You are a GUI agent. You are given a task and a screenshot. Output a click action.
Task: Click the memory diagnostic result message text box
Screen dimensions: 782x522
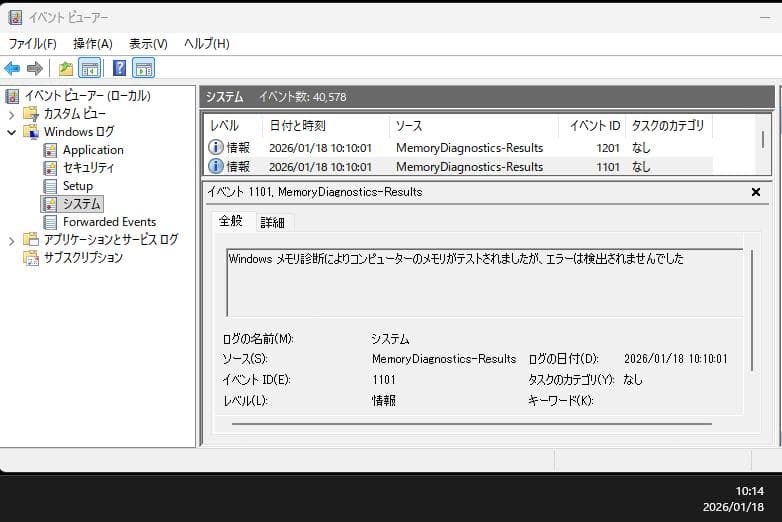point(484,282)
